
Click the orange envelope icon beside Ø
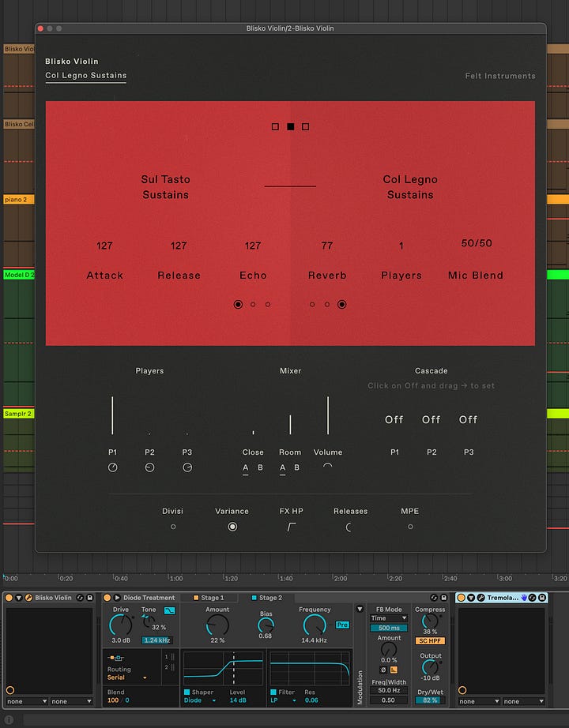pyautogui.click(x=394, y=670)
